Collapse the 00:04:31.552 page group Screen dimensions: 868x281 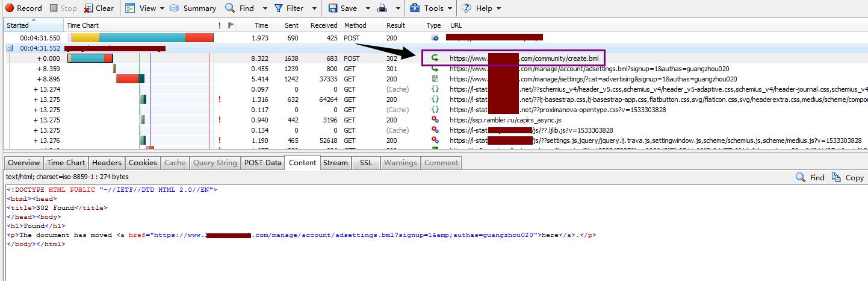pyautogui.click(x=10, y=48)
